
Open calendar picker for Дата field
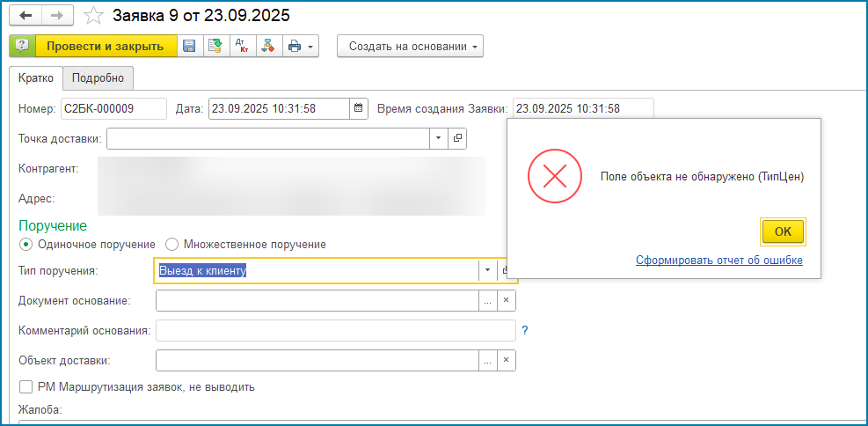(358, 109)
